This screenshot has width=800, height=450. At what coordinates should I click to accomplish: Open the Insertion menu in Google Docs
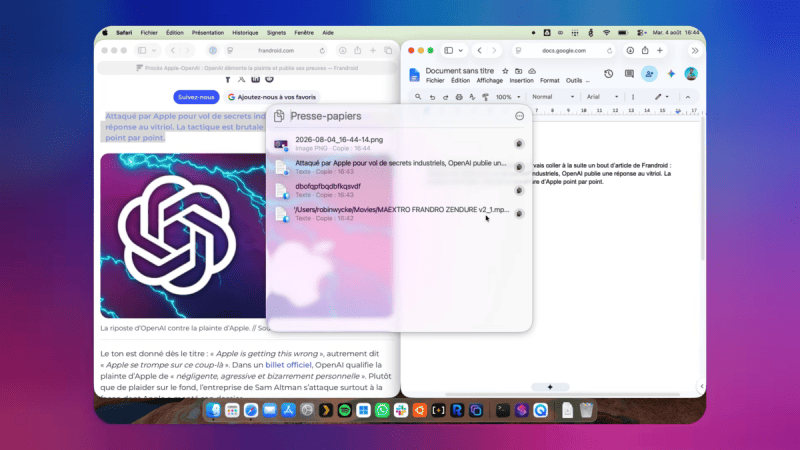[x=521, y=81]
